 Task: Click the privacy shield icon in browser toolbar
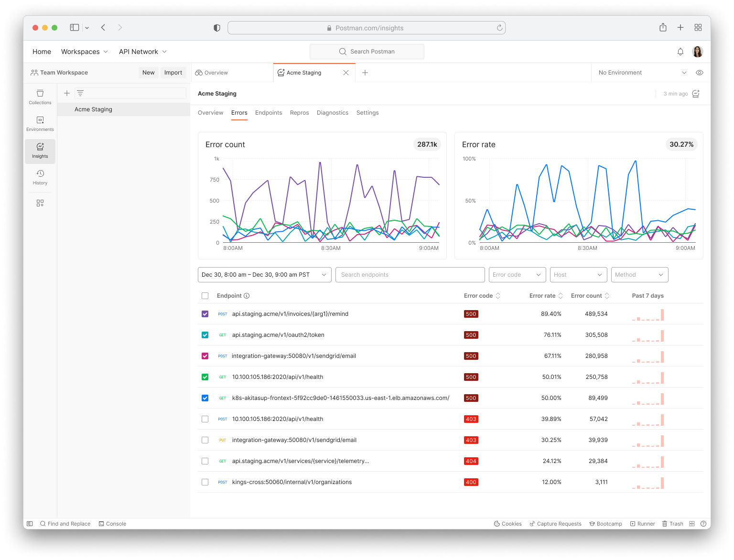click(x=217, y=28)
